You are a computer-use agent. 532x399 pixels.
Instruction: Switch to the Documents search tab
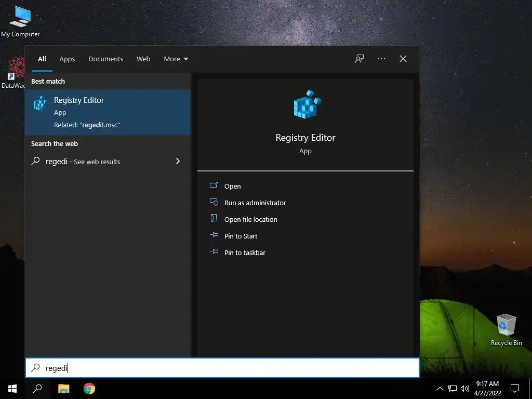point(105,59)
